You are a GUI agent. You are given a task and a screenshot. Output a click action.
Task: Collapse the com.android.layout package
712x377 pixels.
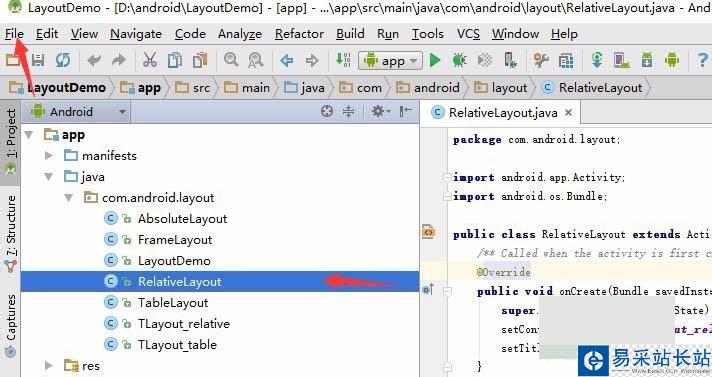pos(69,198)
